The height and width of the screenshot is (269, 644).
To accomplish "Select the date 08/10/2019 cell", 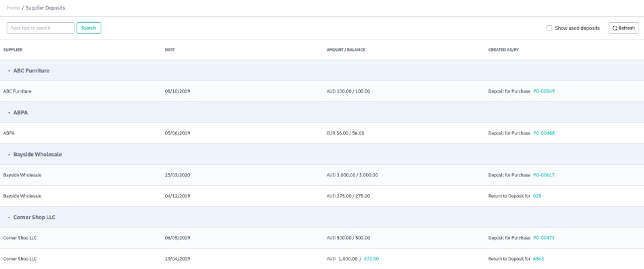I will point(177,91).
